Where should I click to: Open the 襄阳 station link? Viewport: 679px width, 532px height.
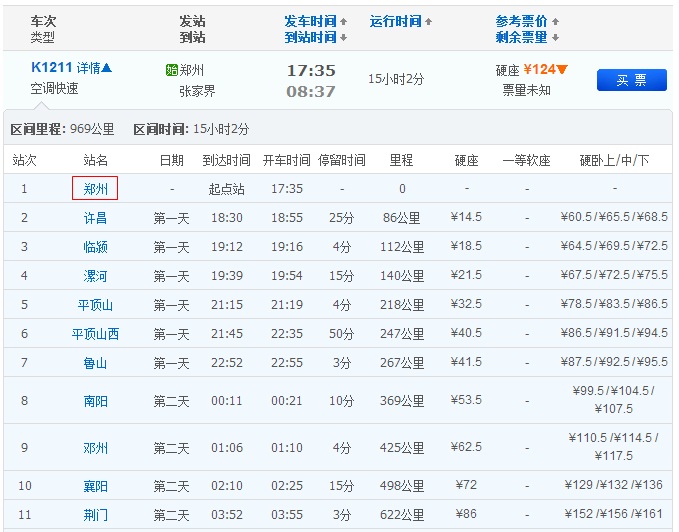point(95,486)
